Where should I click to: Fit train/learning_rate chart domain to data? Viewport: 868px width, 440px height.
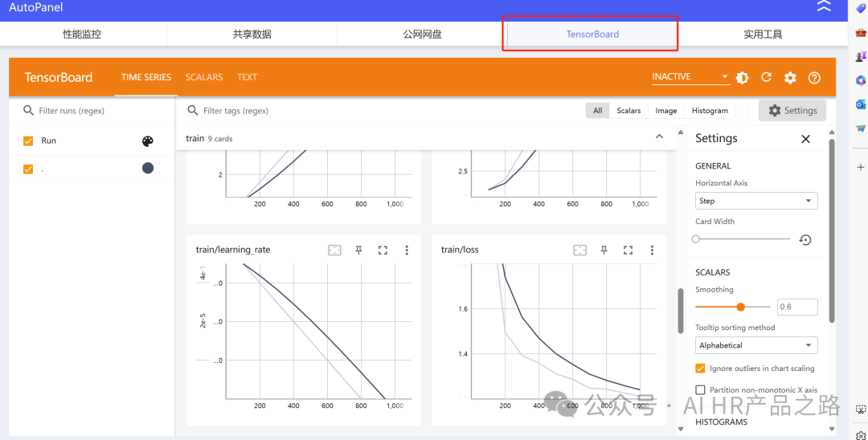pos(334,251)
